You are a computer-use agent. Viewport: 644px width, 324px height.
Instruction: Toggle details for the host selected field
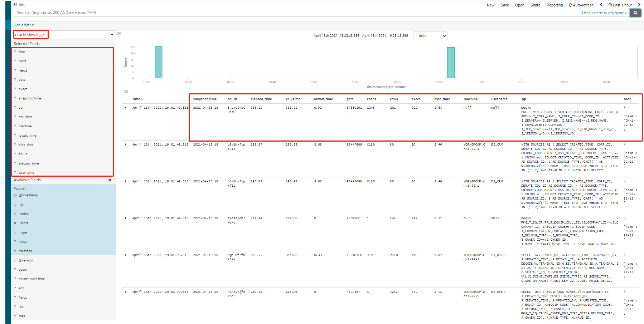point(22,51)
